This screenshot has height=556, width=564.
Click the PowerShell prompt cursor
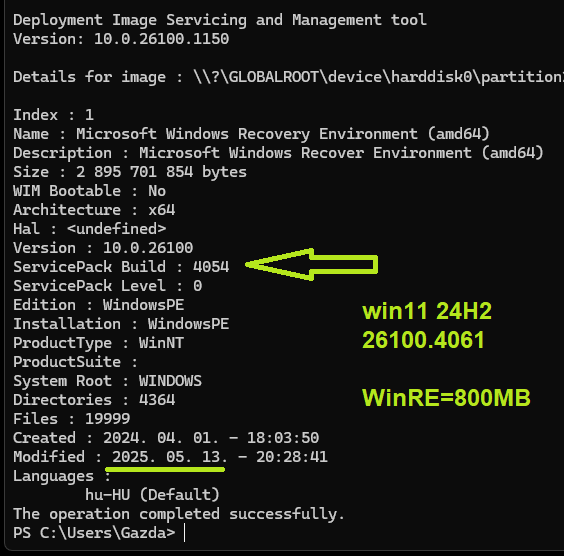185,533
